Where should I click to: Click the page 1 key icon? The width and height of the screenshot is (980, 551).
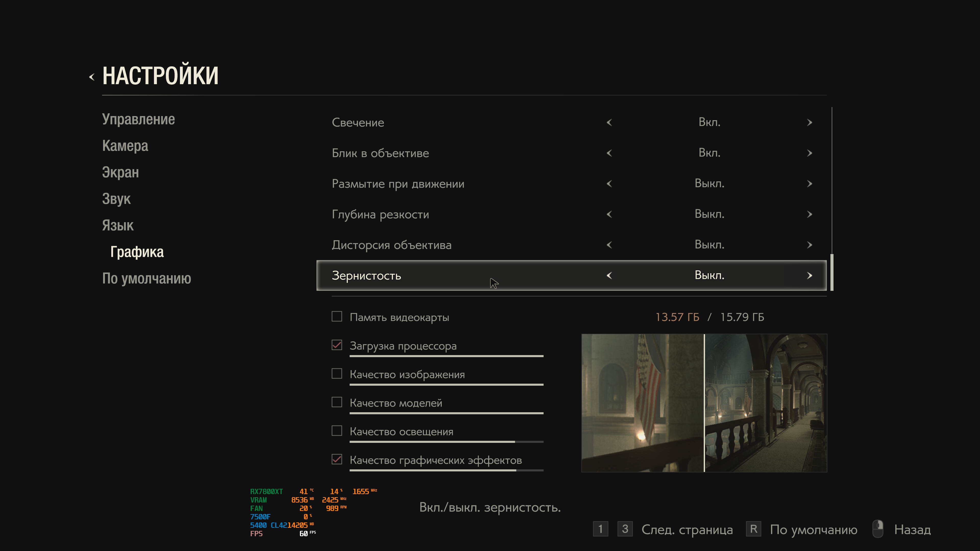(600, 529)
